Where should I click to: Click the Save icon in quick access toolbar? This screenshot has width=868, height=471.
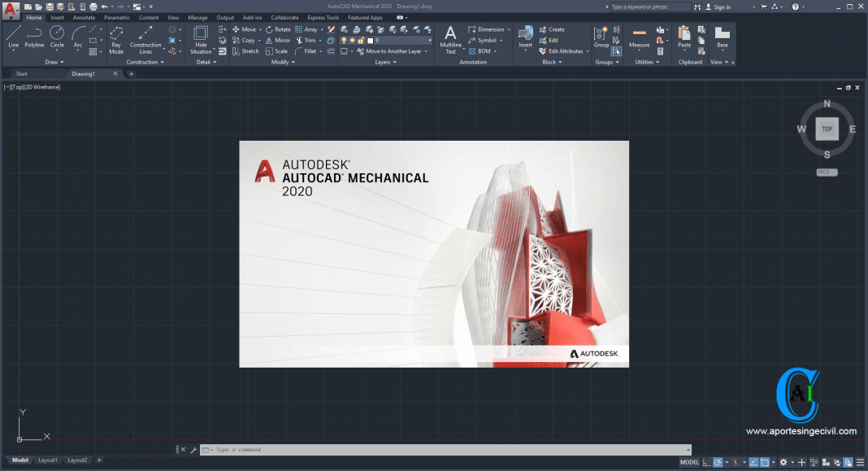pyautogui.click(x=50, y=7)
